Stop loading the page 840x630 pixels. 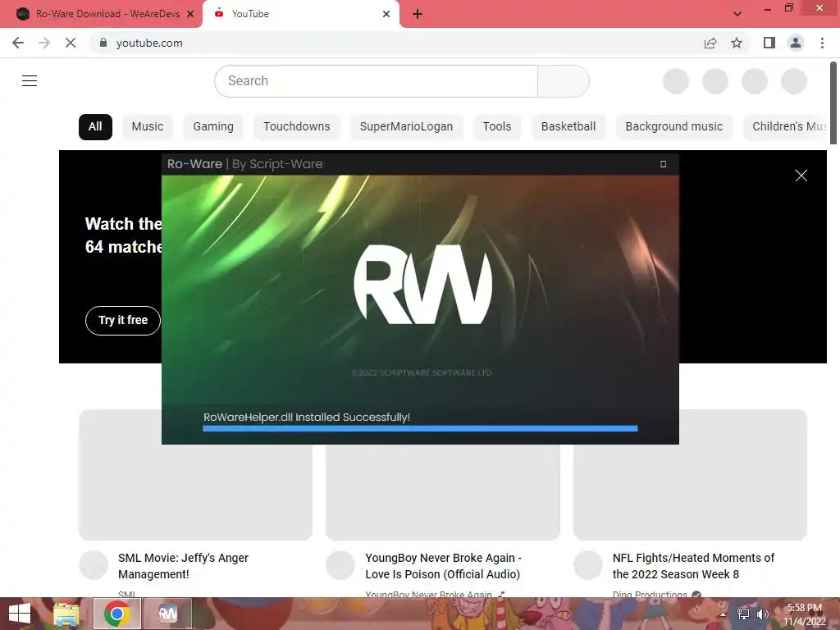coord(71,43)
